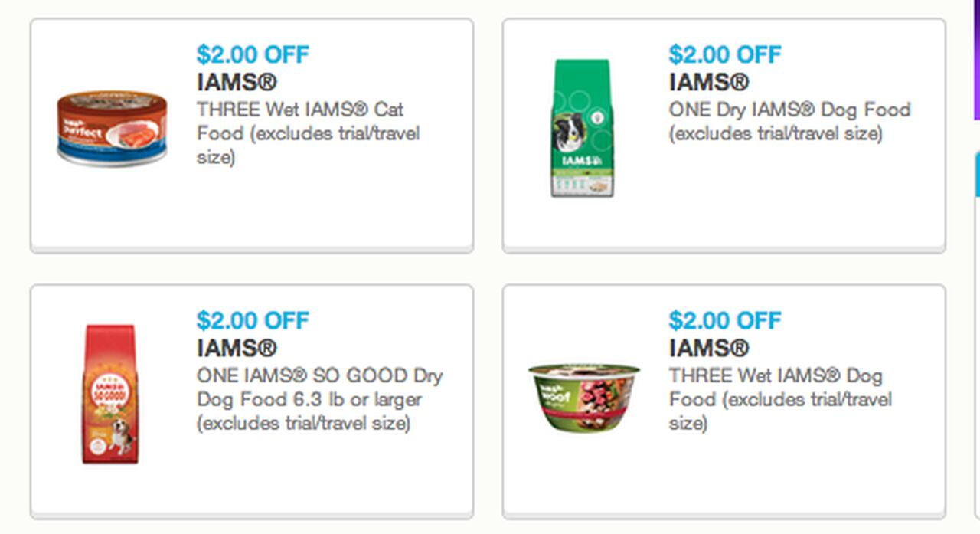Select the 6.3 lb or larger description text
This screenshot has width=980, height=534.
pos(314,399)
